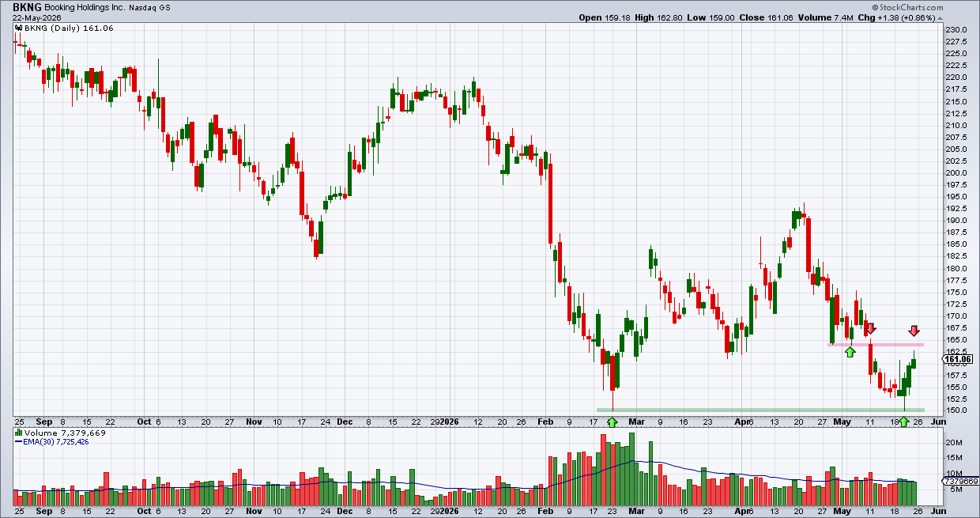Click the Mar label on the date axis

(x=639, y=422)
